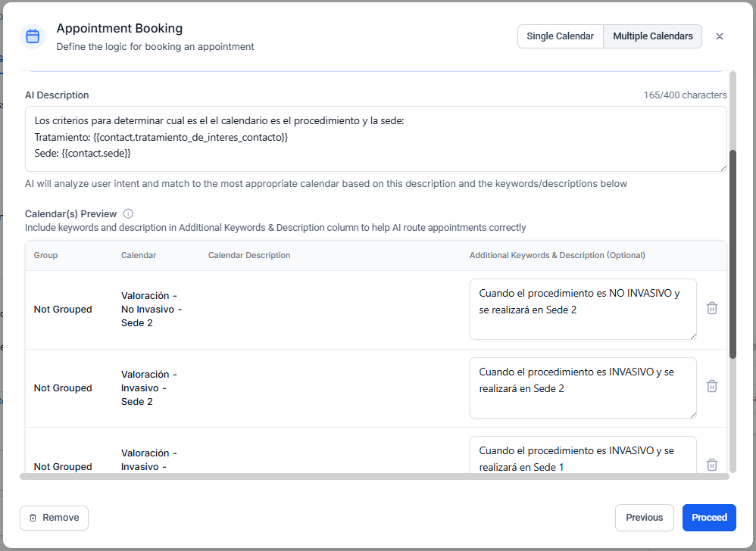Close the Appointment Booking dialog
This screenshot has height=551, width=756.
pos(720,36)
